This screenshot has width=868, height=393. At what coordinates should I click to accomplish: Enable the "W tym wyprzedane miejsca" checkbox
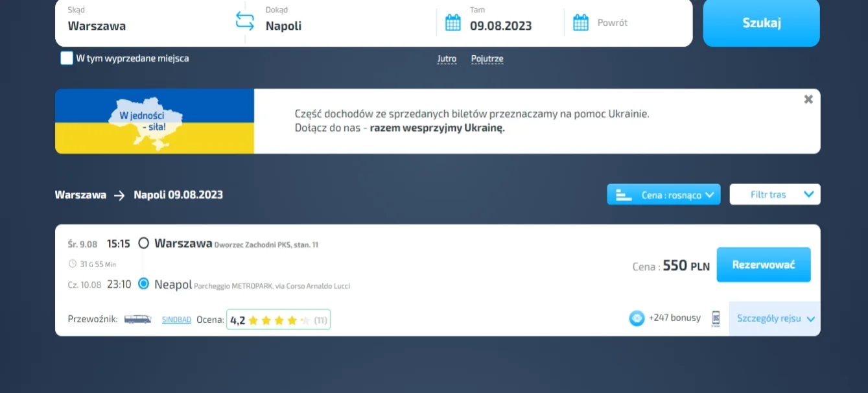pos(67,58)
